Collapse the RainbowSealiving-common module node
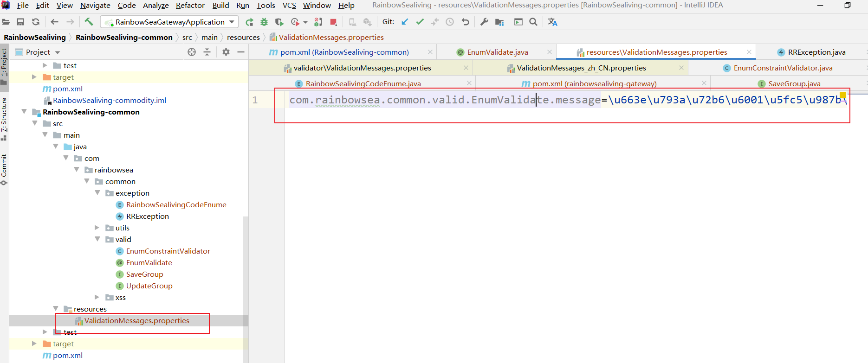 [24, 112]
